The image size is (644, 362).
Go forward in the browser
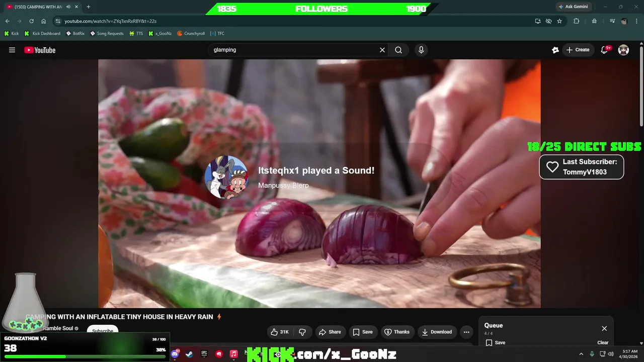(19, 21)
